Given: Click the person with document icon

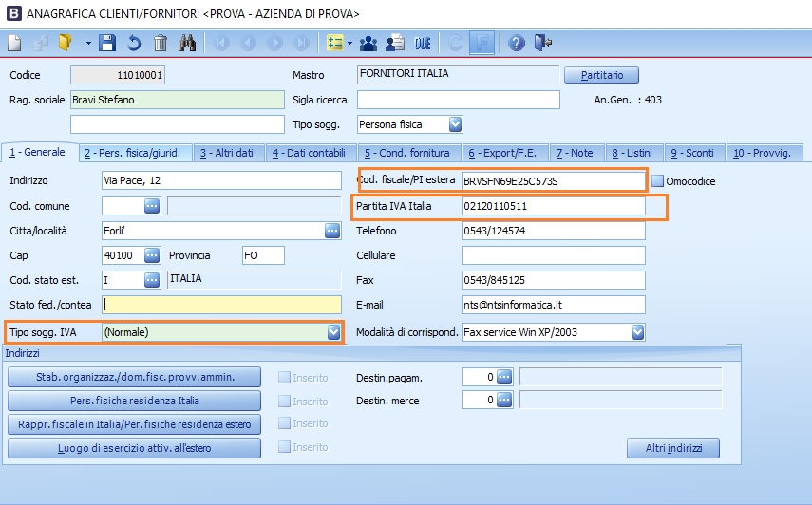Looking at the screenshot, I should point(395,43).
